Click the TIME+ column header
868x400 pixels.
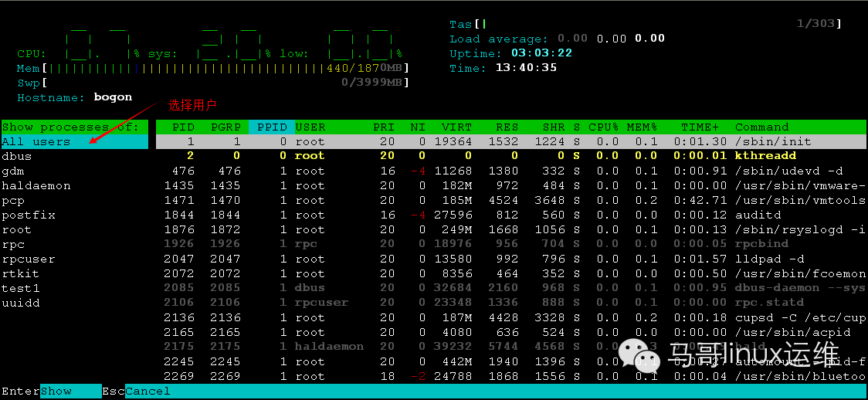(699, 127)
